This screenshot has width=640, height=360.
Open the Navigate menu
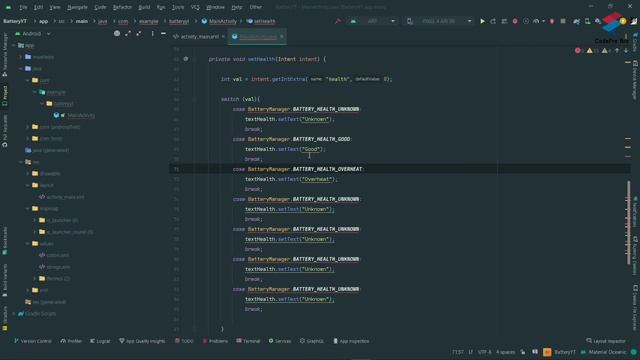click(77, 7)
